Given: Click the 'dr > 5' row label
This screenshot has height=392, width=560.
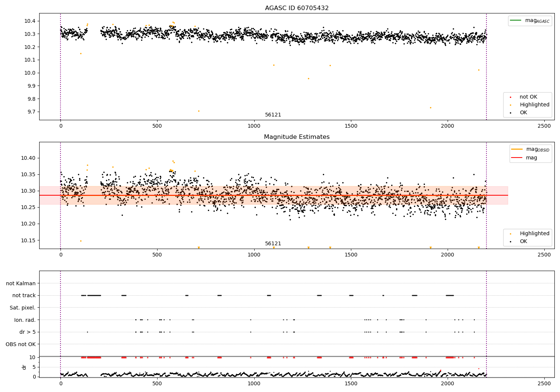Looking at the screenshot, I should tap(28, 332).
